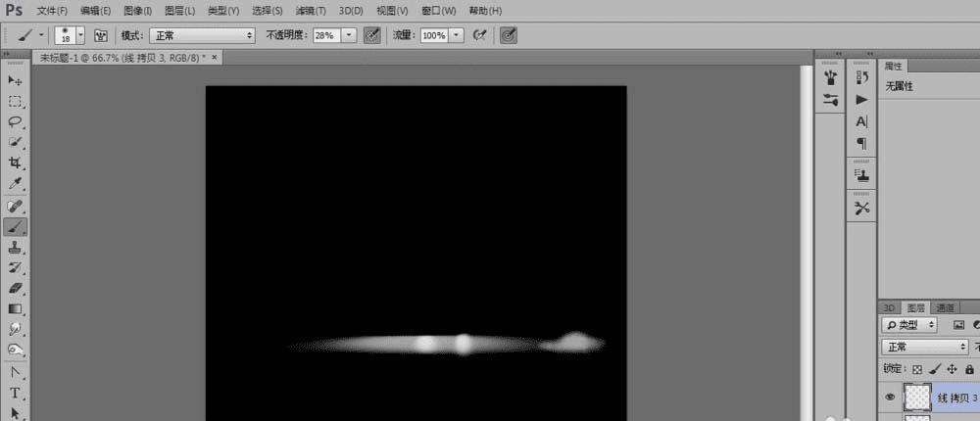The height and width of the screenshot is (421, 980).
Task: Select the Rectangular Marquee tool
Action: [15, 101]
